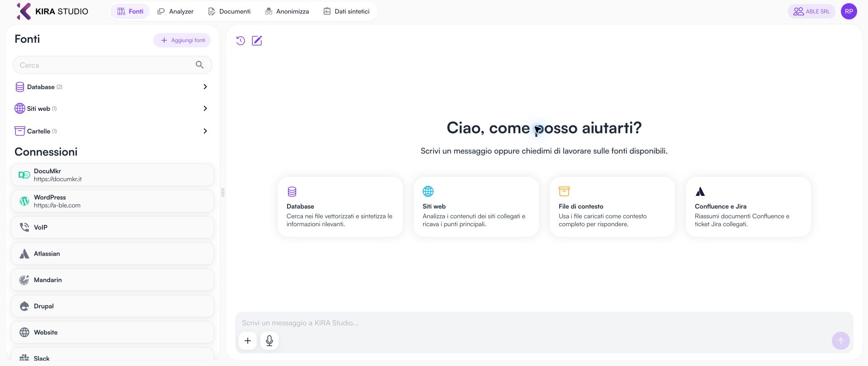Expand the Siti web sources chevron

coord(205,109)
